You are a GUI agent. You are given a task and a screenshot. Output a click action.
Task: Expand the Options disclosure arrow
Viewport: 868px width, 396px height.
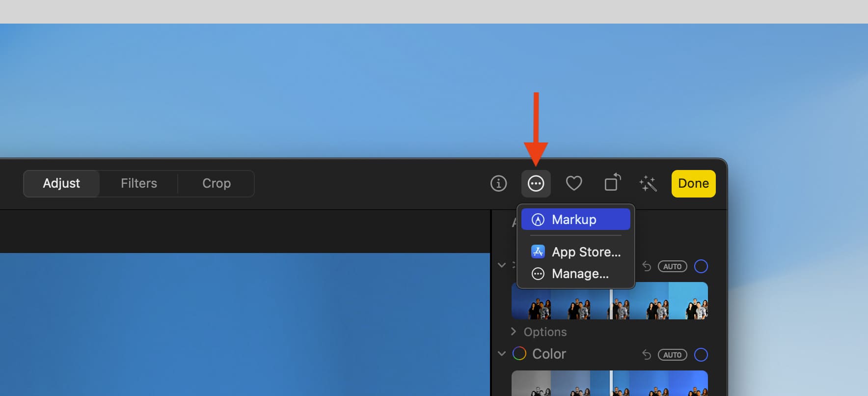pyautogui.click(x=514, y=332)
